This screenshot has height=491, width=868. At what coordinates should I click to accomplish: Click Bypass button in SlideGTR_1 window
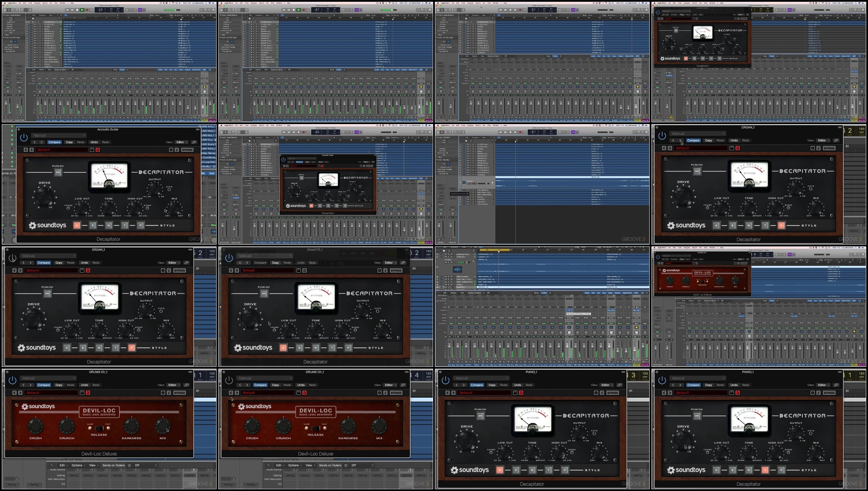pos(396,271)
